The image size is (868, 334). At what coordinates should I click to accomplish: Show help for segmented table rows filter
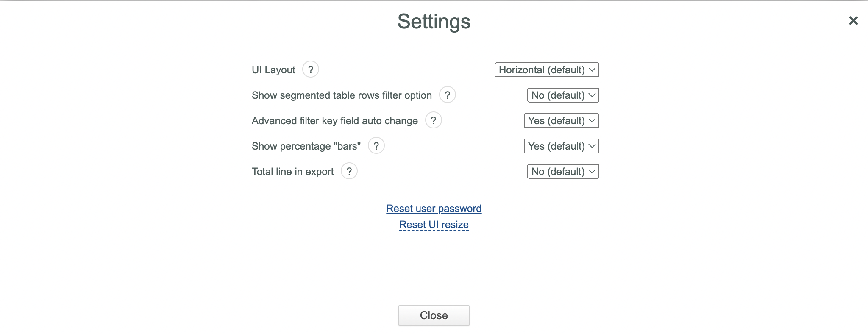pos(448,95)
